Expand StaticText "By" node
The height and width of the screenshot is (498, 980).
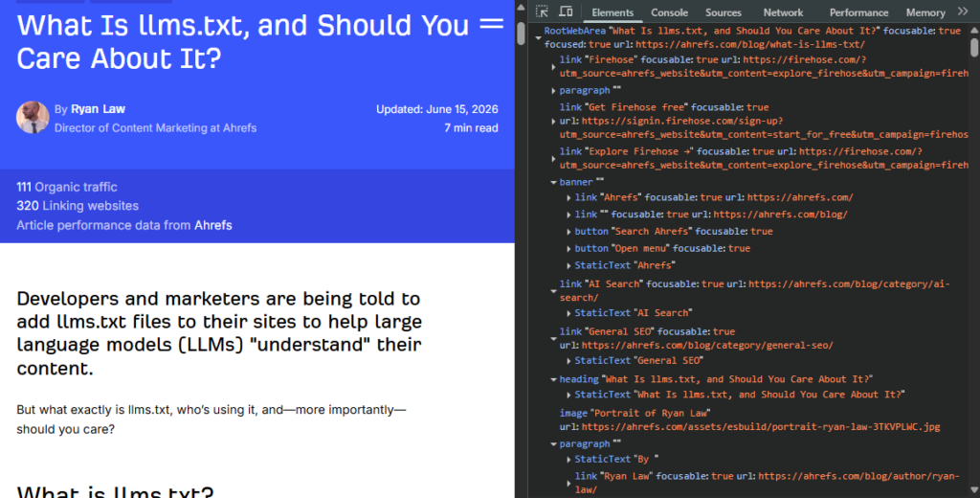pyautogui.click(x=568, y=459)
